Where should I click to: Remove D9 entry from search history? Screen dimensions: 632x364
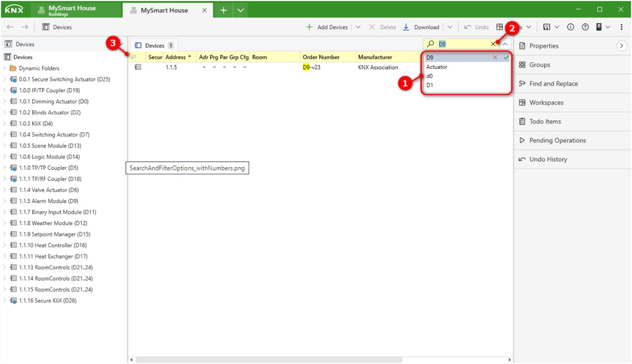click(x=495, y=57)
